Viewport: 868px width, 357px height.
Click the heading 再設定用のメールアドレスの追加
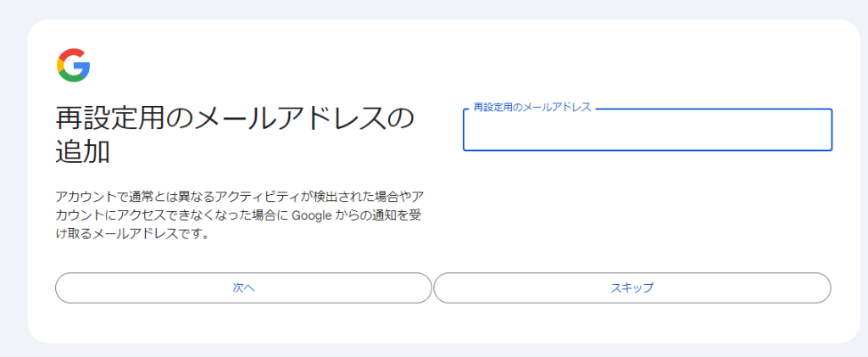(x=235, y=134)
